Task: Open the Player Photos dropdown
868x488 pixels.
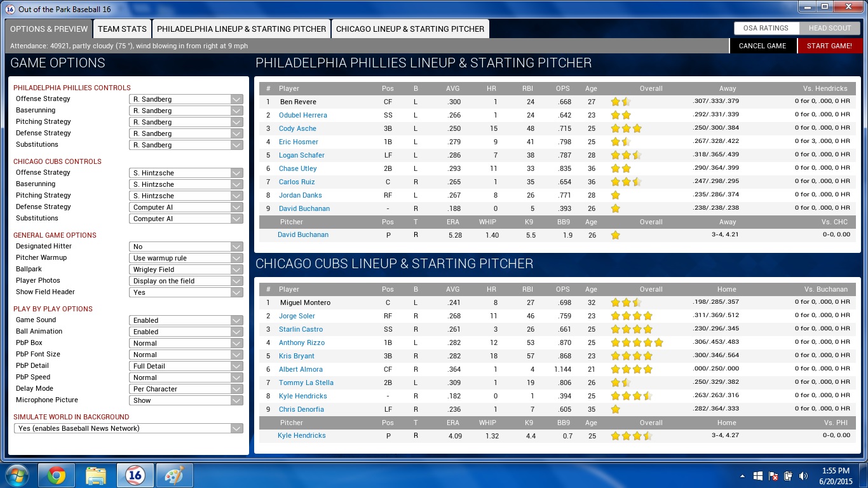Action: click(186, 281)
